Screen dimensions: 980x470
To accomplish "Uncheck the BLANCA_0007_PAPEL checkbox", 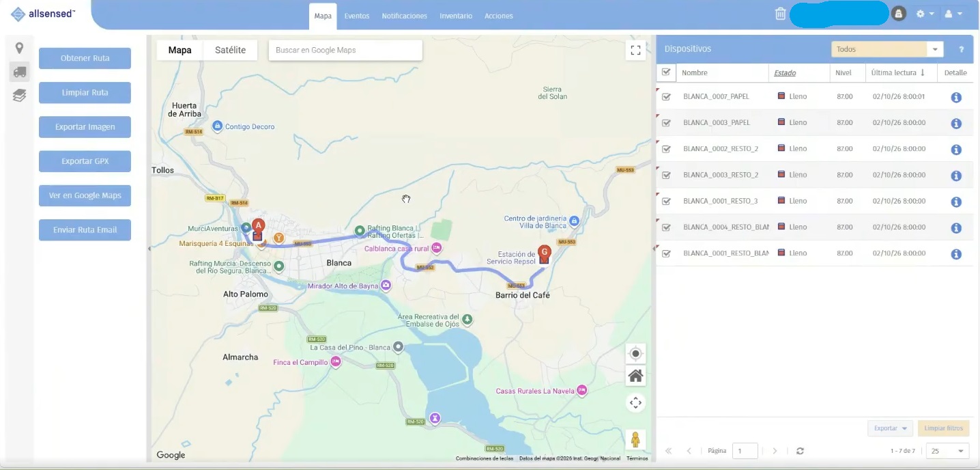I will coord(666,97).
